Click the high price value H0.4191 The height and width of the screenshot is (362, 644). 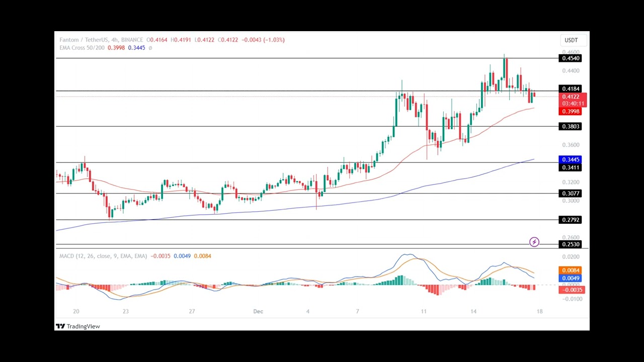(182, 40)
